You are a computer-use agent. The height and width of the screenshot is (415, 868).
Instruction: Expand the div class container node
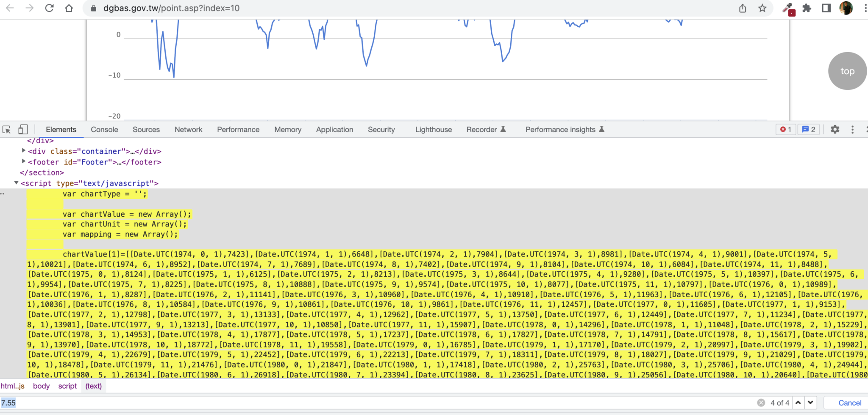pyautogui.click(x=24, y=150)
